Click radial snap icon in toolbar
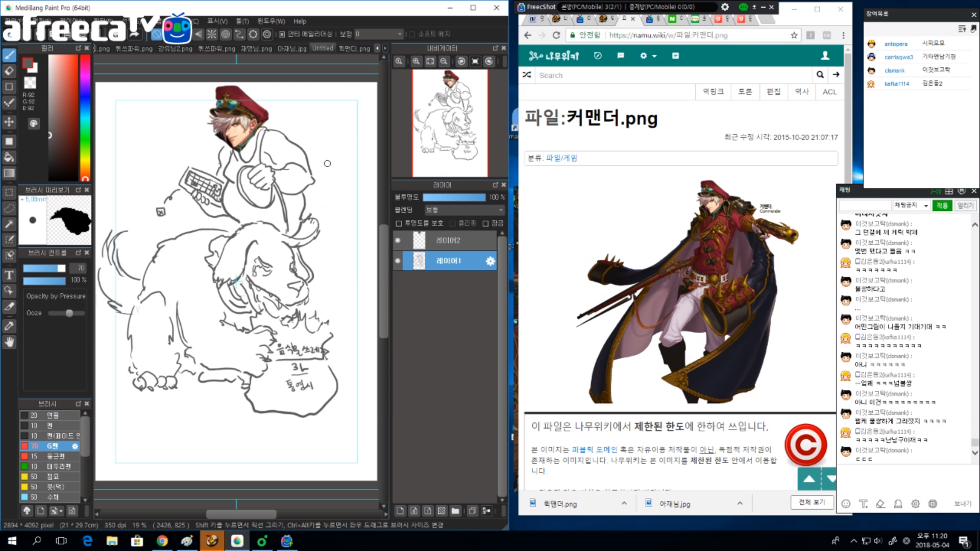This screenshot has height=551, width=980. point(212,34)
